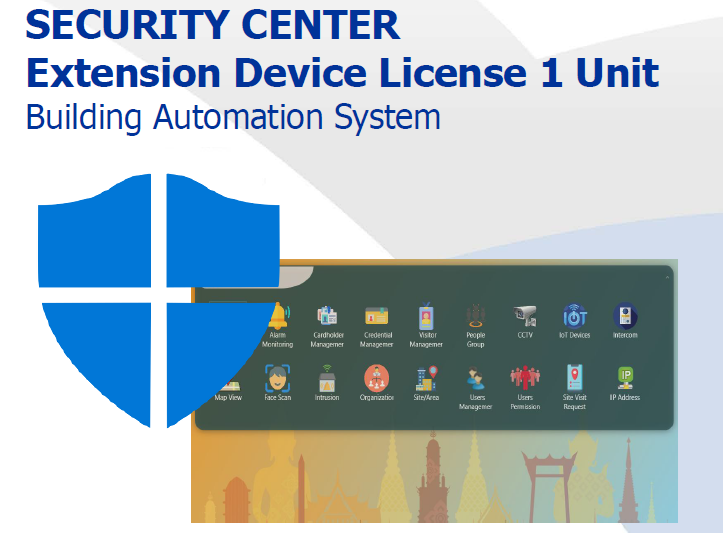Open the Map View module
The height and width of the screenshot is (533, 726).
(229, 383)
